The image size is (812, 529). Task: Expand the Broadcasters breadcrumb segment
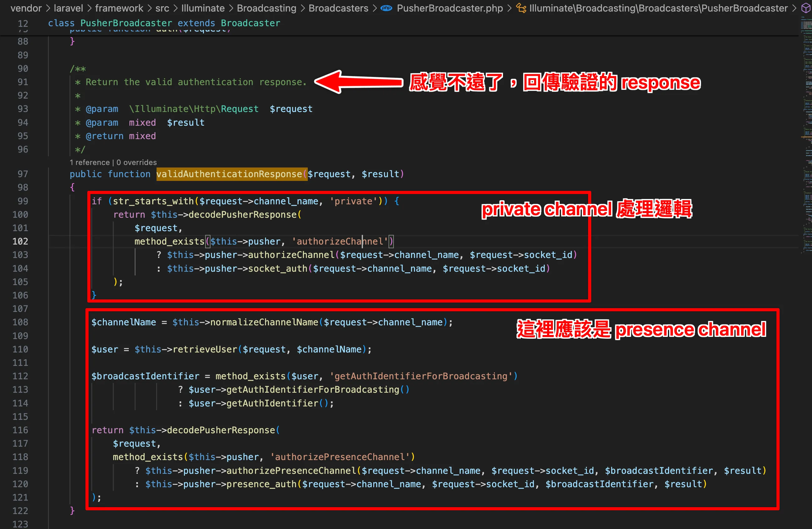(x=338, y=8)
